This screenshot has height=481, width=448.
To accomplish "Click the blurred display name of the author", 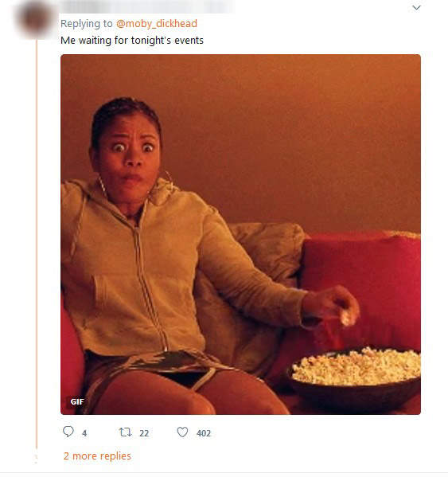I will (x=147, y=6).
